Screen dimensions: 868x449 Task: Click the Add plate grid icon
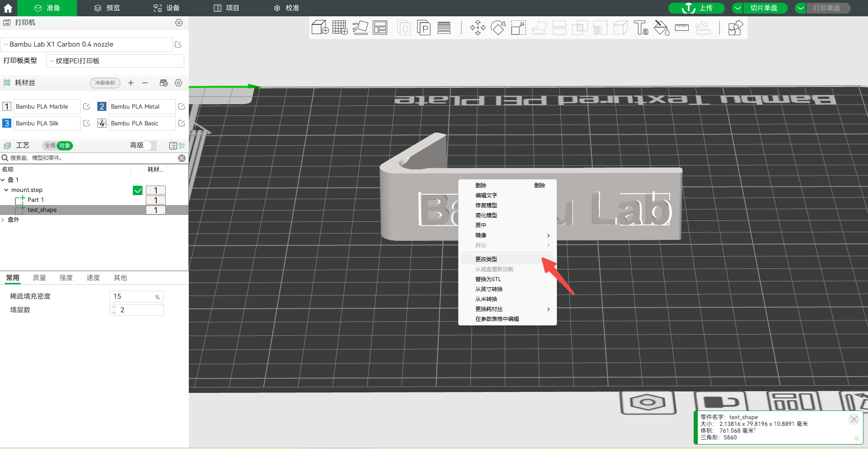click(340, 28)
